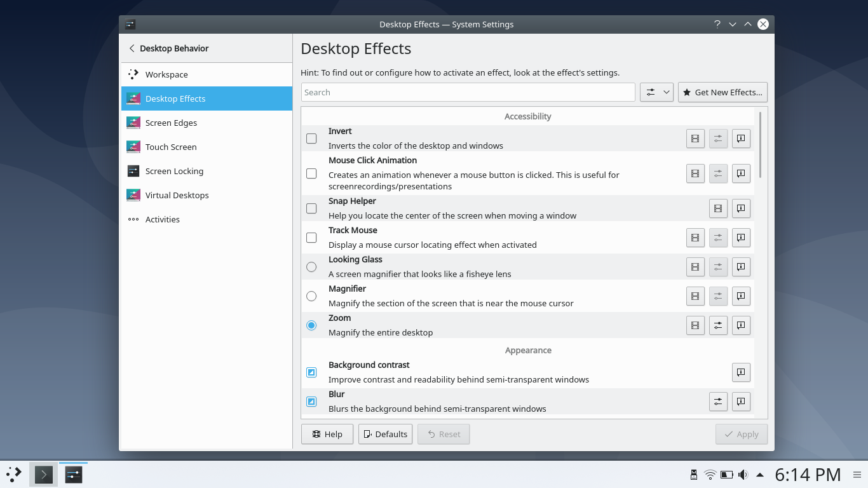
Task: Show hidden system tray icons
Action: click(759, 475)
